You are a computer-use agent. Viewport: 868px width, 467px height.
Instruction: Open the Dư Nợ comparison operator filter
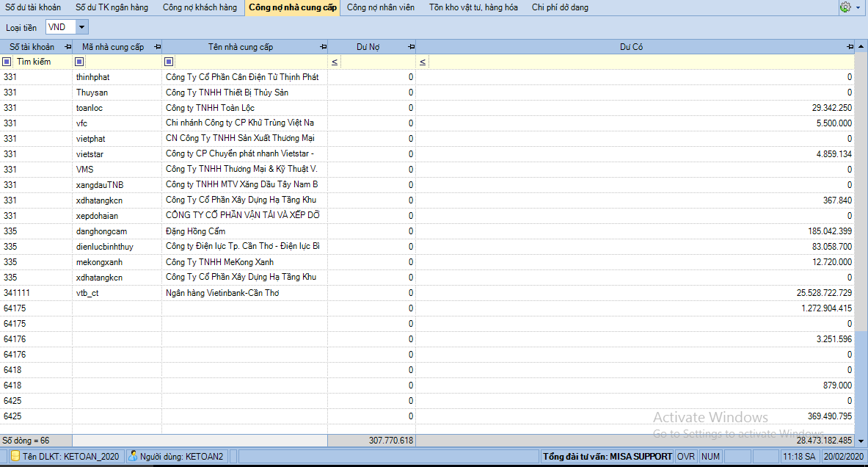click(335, 62)
